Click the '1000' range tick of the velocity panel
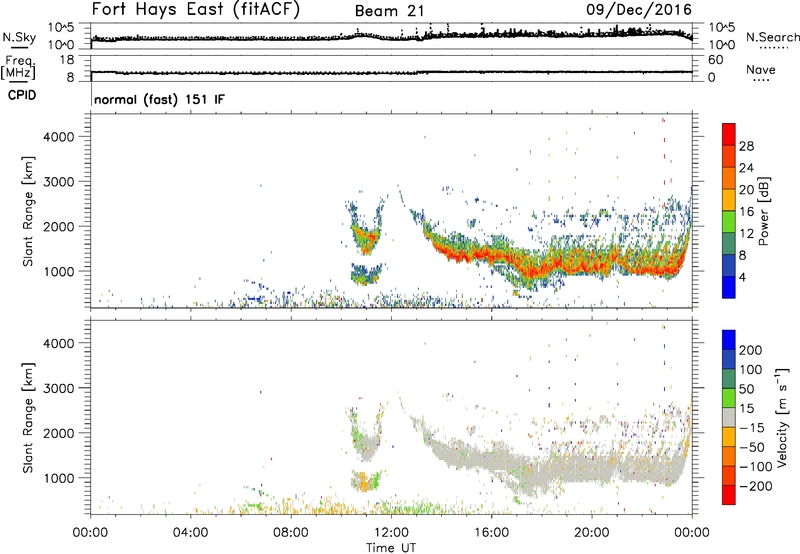800x554 pixels. point(58,478)
